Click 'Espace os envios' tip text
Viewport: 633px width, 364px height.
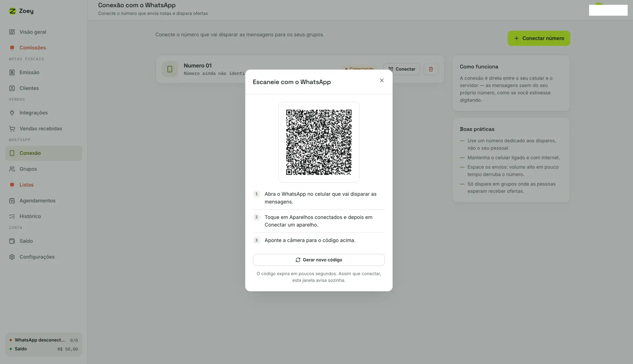coord(513,171)
